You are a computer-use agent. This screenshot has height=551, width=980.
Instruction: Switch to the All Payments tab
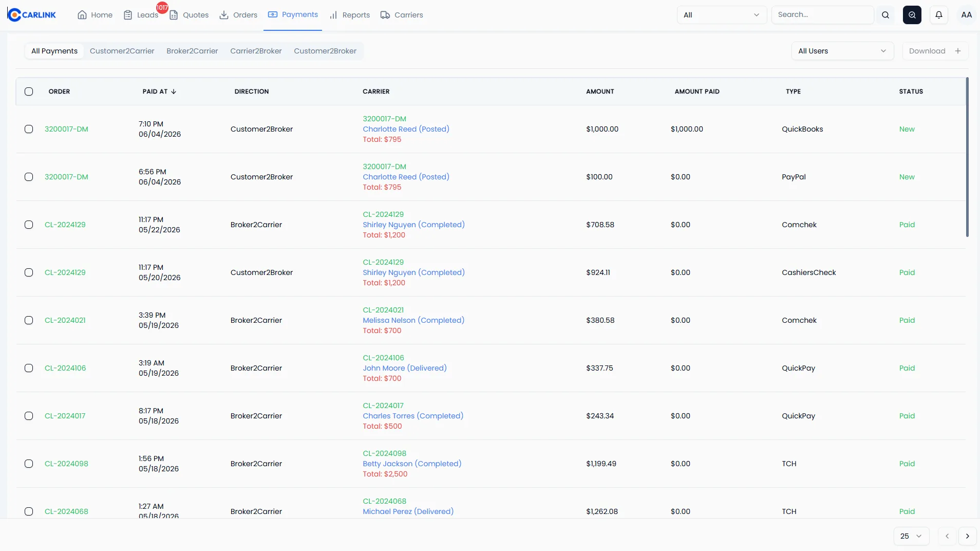point(54,51)
